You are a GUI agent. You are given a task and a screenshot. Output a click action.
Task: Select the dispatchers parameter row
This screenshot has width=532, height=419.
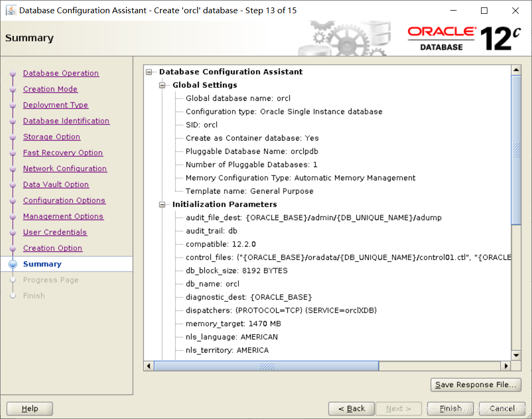(281, 310)
